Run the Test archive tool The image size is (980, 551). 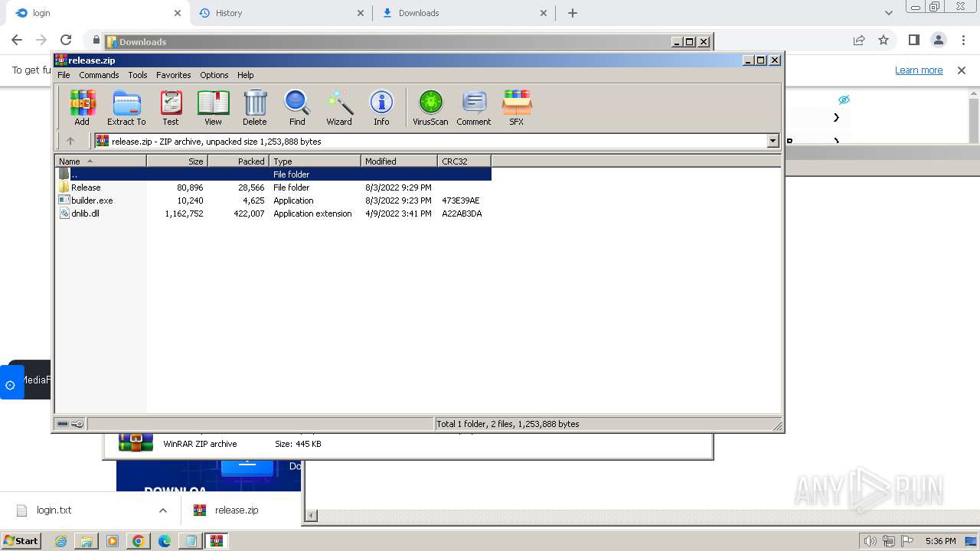pyautogui.click(x=171, y=107)
